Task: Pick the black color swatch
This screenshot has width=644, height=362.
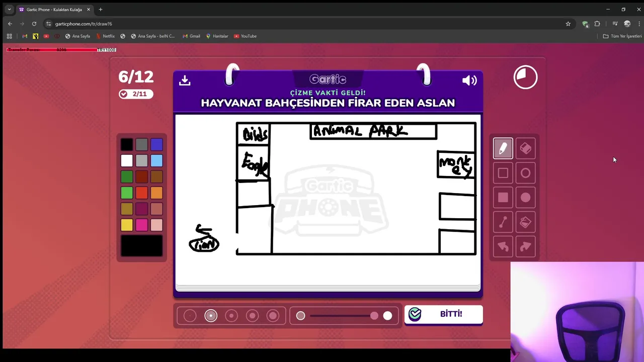Action: (127, 145)
